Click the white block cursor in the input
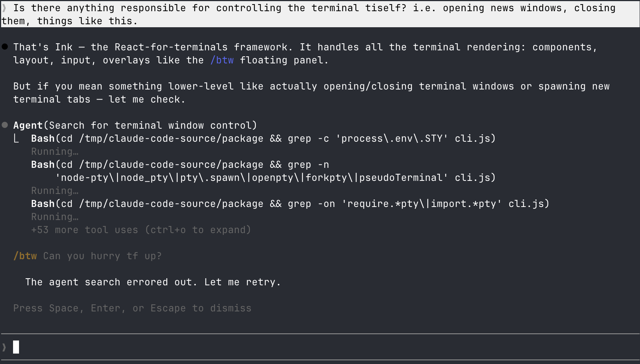640x364 pixels. 16,347
